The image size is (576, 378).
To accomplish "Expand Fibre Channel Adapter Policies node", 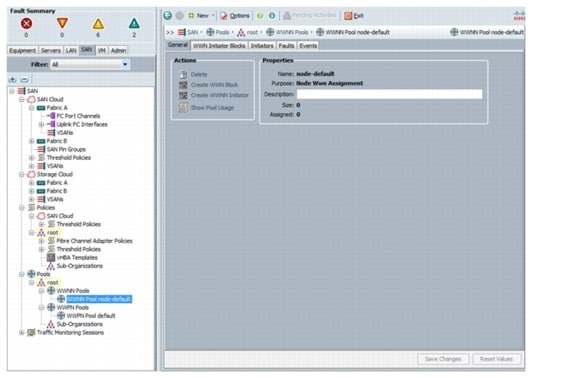I will (x=42, y=241).
